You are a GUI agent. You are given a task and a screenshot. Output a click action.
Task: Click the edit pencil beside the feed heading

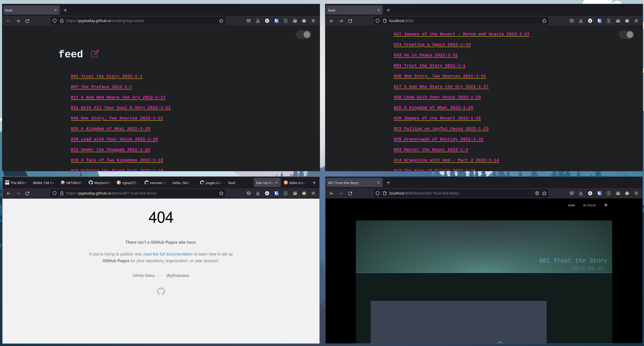coord(94,54)
